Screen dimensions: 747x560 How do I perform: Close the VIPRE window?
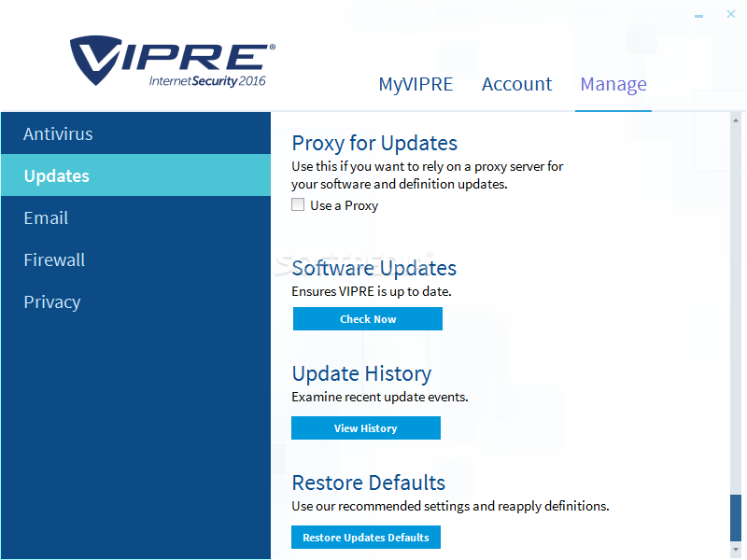click(x=731, y=14)
